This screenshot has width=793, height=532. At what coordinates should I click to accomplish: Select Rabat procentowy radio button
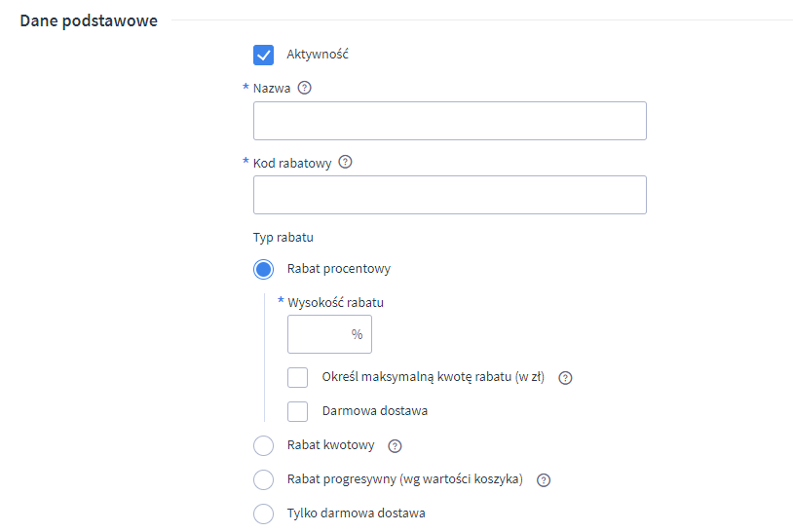click(x=263, y=269)
